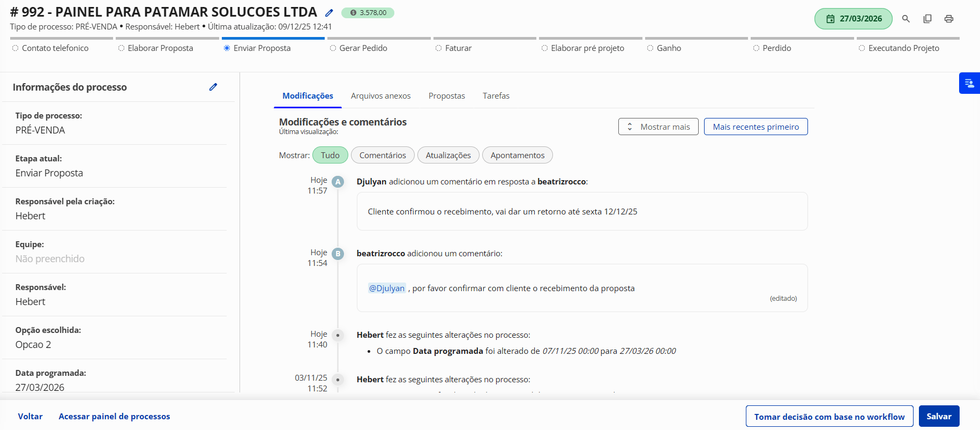
Task: Filter by Comentários chip
Action: [x=383, y=155]
